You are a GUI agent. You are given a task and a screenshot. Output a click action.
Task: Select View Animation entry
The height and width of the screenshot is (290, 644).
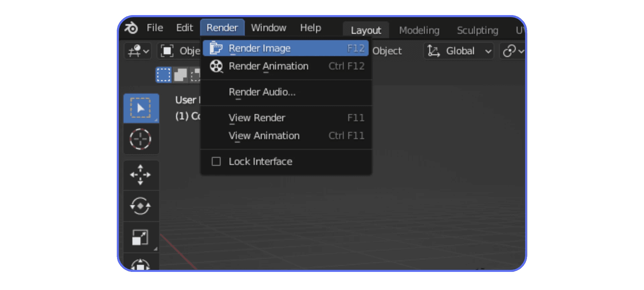pos(286,135)
